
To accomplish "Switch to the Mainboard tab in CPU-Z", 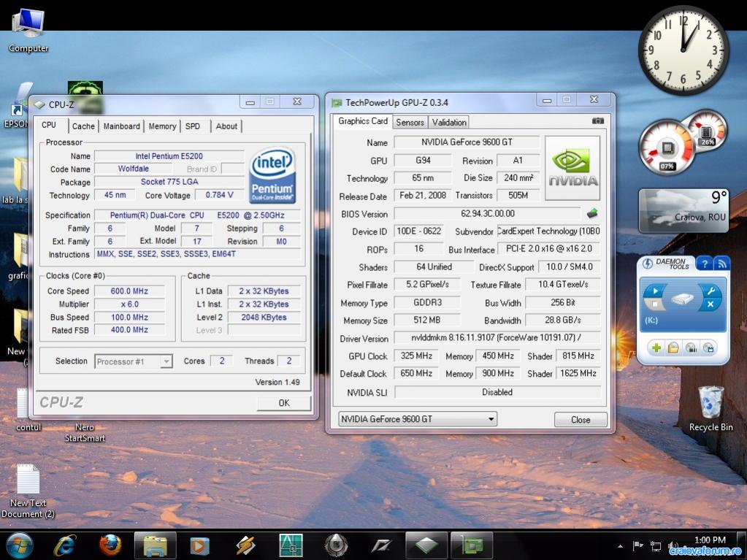I will (x=122, y=126).
